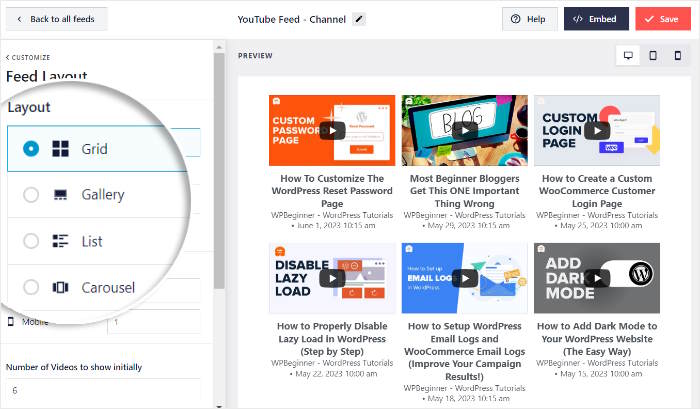Select the Carousel layout radio button
Screen dimensions: 700x409
[31, 287]
